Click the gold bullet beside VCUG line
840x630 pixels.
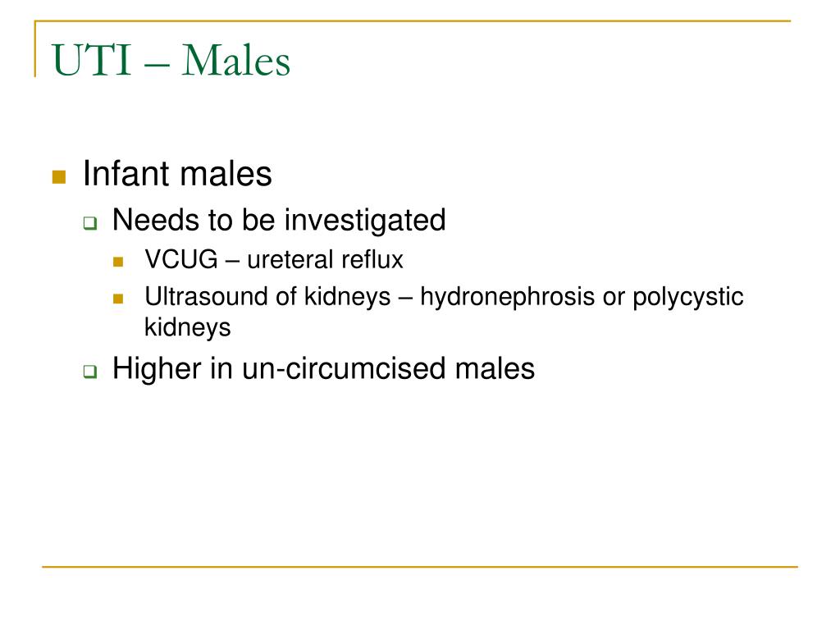tap(118, 262)
